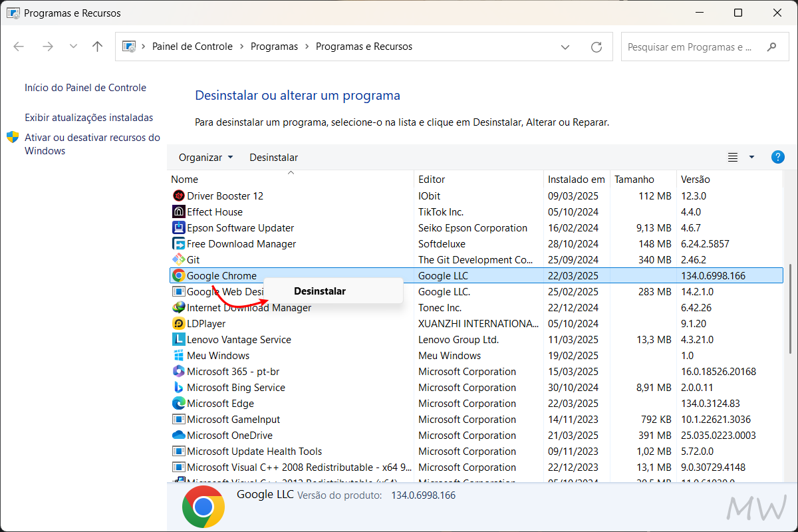Navigate to Painel de Controle breadcrumb
Image resolution: width=798 pixels, height=532 pixels.
[x=192, y=47]
